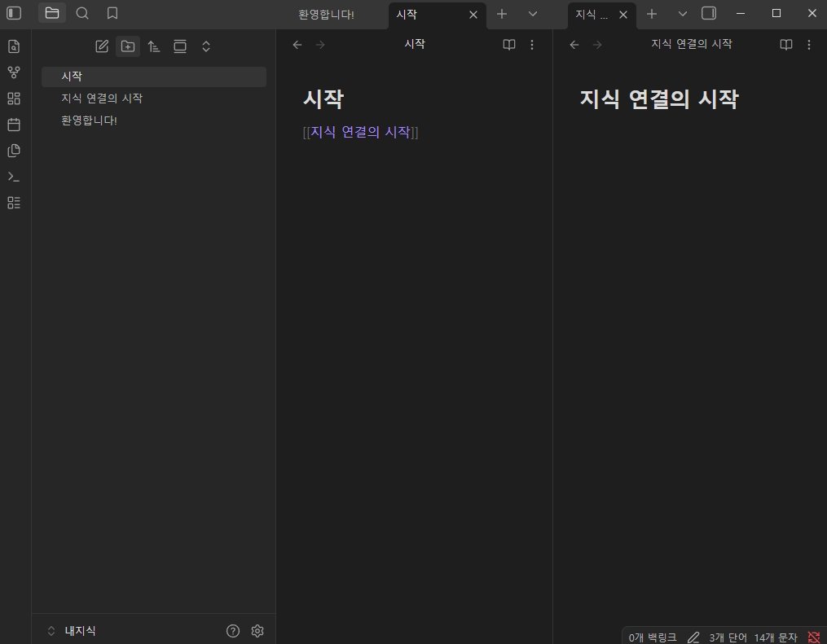Screen dimensions: 827x644
Task: Open the search magnifier icon
Action: click(x=82, y=13)
